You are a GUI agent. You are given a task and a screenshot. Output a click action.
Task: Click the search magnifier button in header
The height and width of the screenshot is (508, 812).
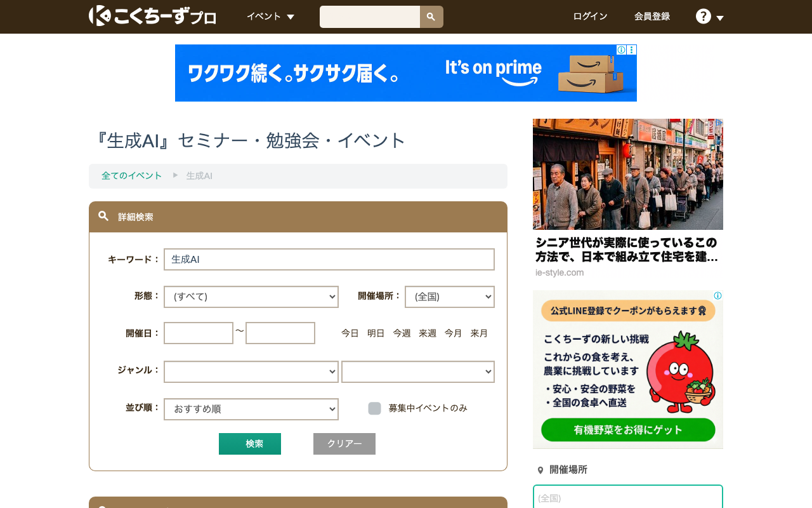coord(431,17)
